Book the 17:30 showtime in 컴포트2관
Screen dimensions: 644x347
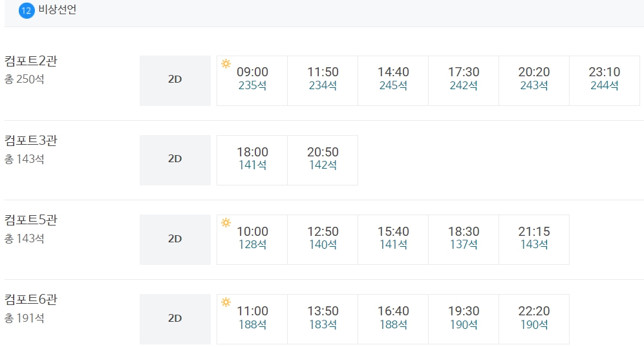pos(464,81)
